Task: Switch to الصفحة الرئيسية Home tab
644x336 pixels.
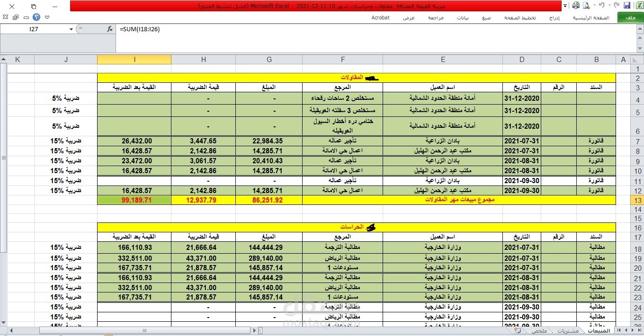Action: click(591, 18)
